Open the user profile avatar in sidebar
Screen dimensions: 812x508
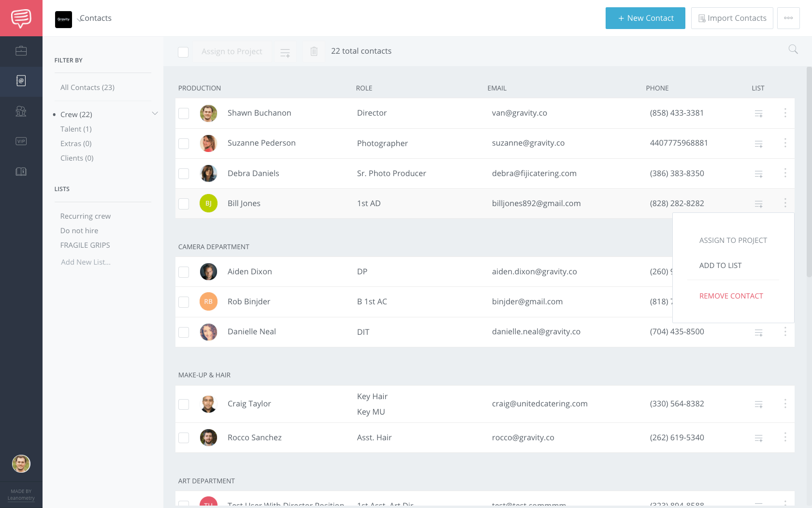click(21, 463)
